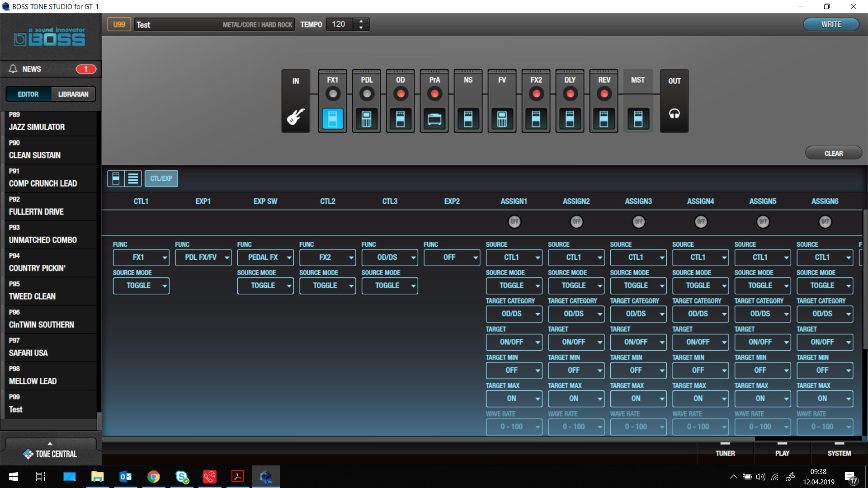The width and height of the screenshot is (868, 488).
Task: Click the headphones output icon
Action: [x=674, y=114]
